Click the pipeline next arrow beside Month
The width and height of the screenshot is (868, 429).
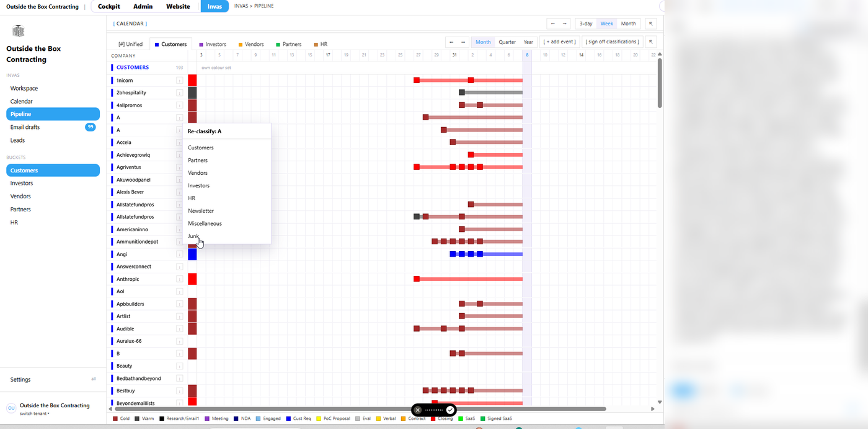pos(463,42)
